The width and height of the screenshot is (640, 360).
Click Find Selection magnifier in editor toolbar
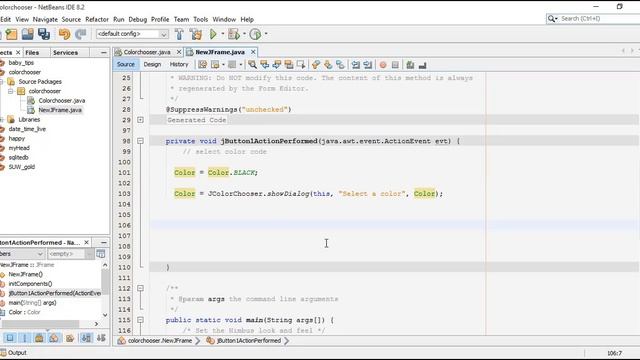252,64
